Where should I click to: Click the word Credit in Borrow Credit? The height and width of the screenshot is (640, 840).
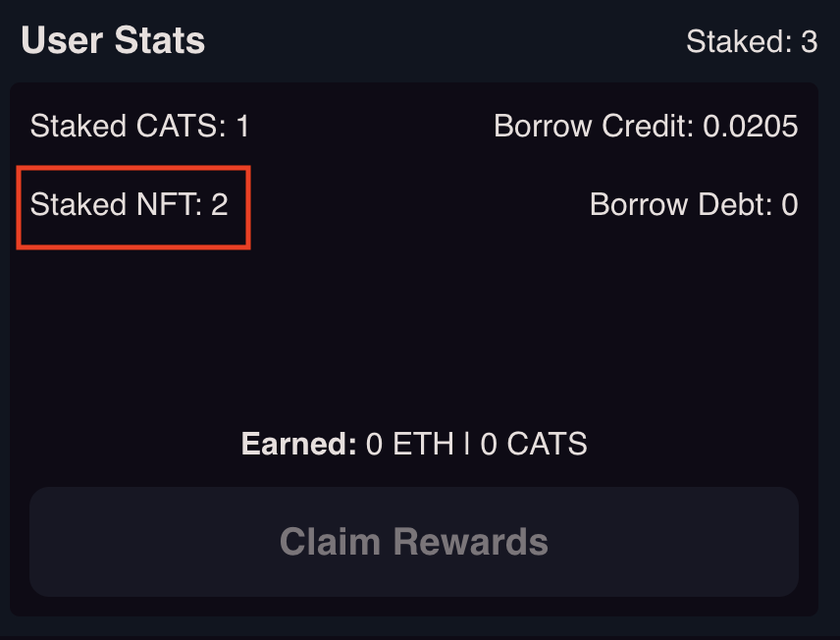pyautogui.click(x=644, y=127)
